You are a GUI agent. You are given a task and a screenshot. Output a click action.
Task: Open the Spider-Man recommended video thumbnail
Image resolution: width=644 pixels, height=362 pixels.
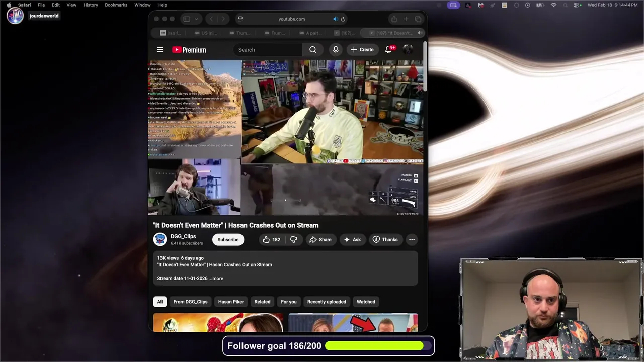pos(218,322)
